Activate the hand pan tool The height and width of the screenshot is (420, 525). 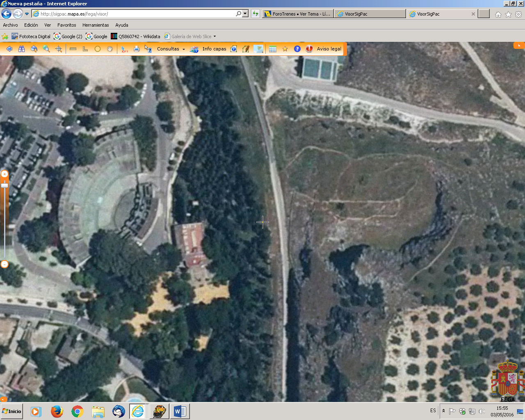(110, 49)
